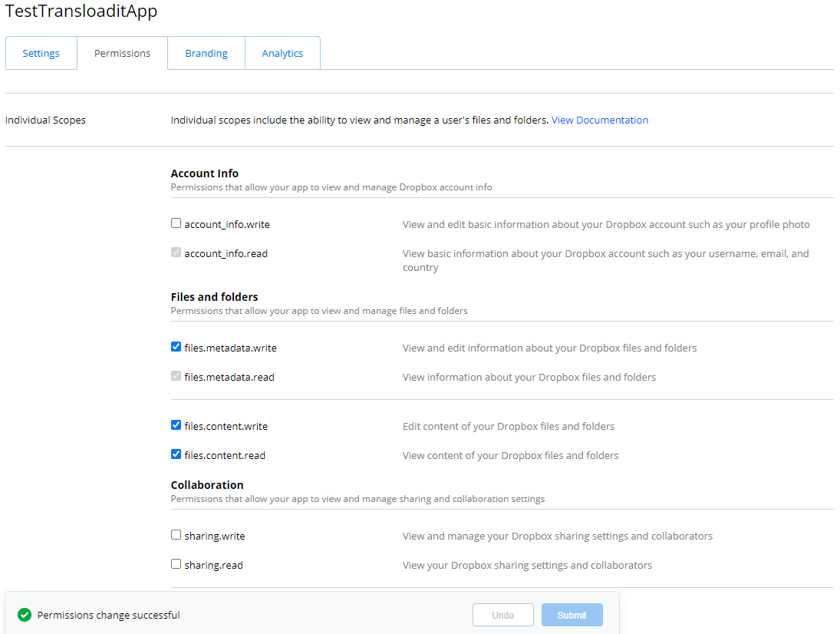The image size is (840, 634).
Task: Click 'View information about your Dropbox files and folders'
Action: coord(529,378)
